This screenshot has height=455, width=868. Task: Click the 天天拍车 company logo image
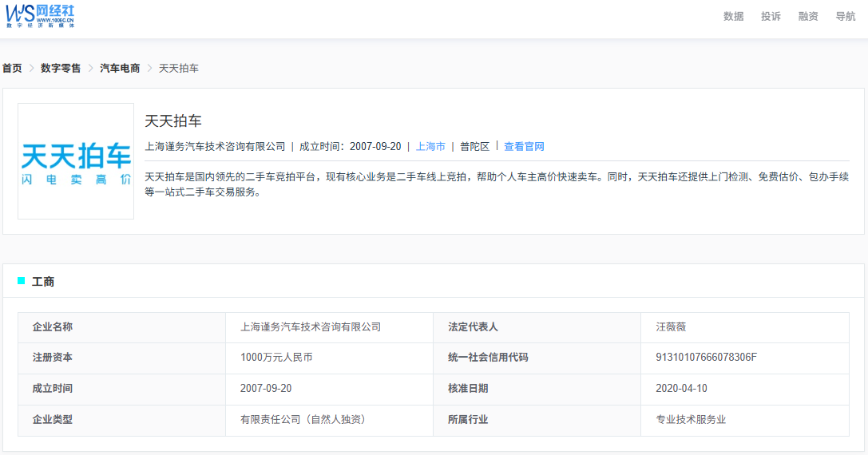[76, 161]
